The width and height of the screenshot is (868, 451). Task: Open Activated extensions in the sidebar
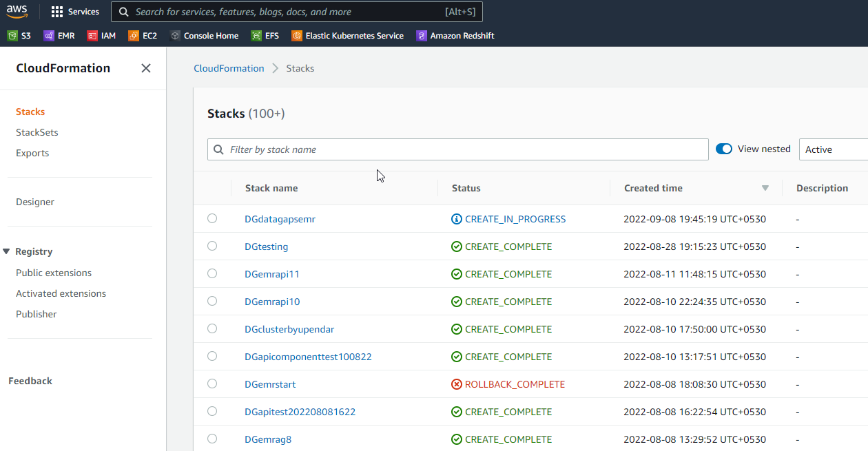click(61, 293)
